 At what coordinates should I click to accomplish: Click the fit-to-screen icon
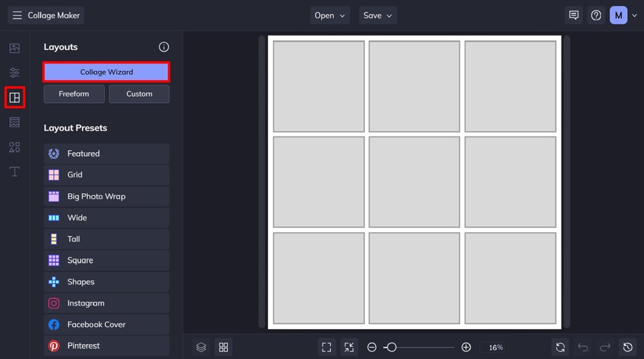(x=327, y=347)
